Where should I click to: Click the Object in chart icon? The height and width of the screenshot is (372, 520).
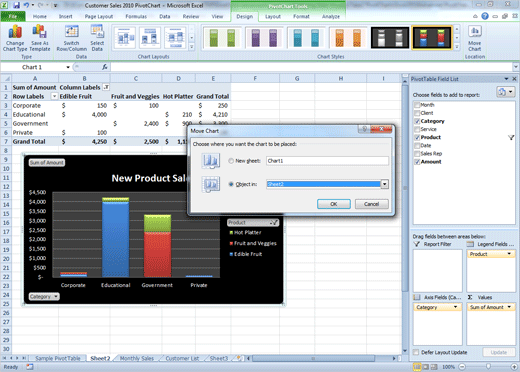pos(211,184)
